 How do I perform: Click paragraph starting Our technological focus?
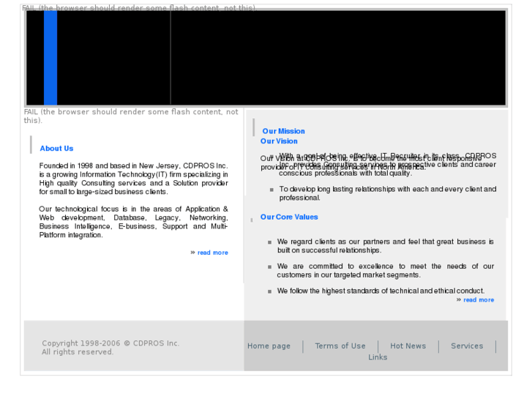pos(133,222)
